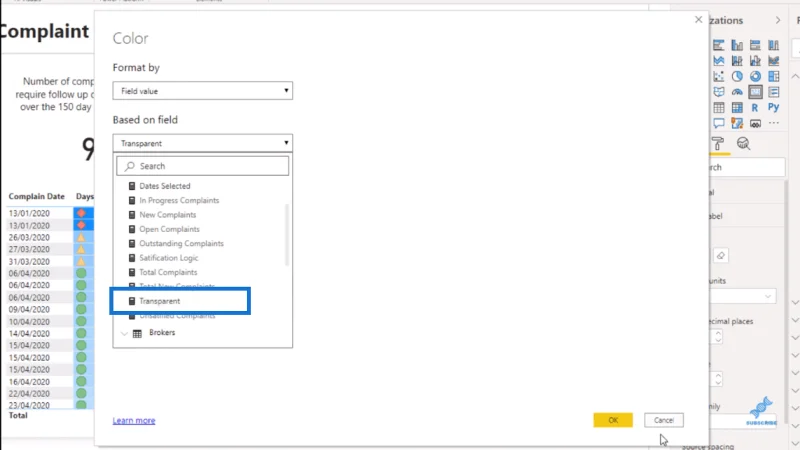
Task: Choose the Transparent measure in list
Action: [x=160, y=301]
